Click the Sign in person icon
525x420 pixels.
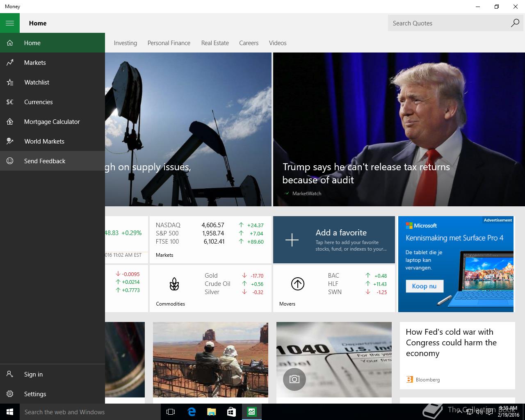[x=10, y=374]
